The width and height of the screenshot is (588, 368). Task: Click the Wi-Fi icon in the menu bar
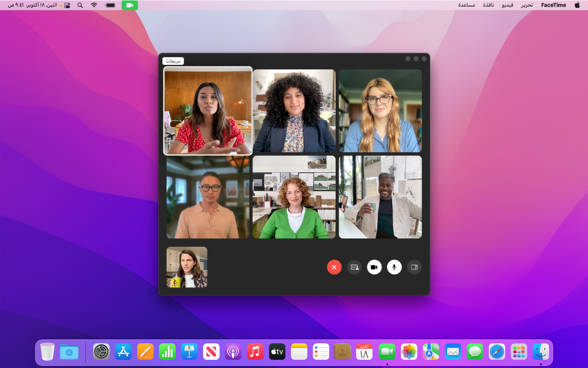coord(93,5)
